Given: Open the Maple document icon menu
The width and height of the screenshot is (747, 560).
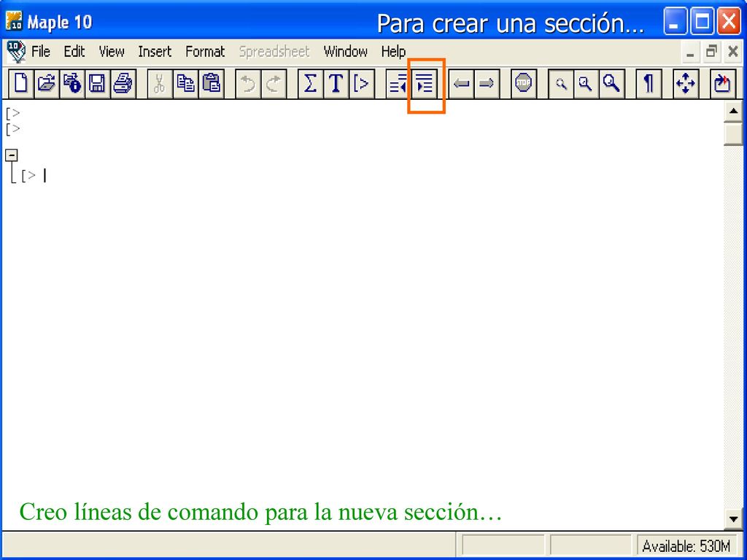Looking at the screenshot, I should [x=16, y=52].
